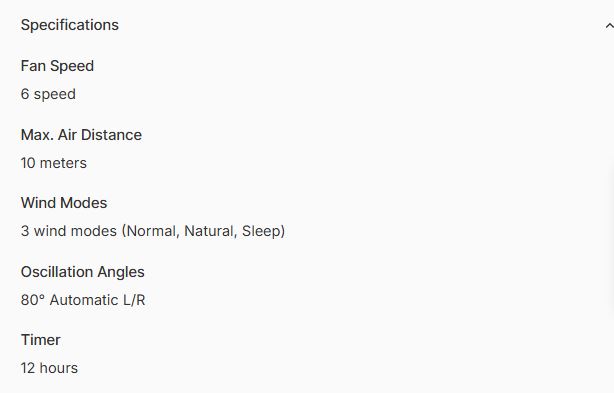This screenshot has width=614, height=393.
Task: Click the word Normal in wind modes
Action: tap(152, 231)
